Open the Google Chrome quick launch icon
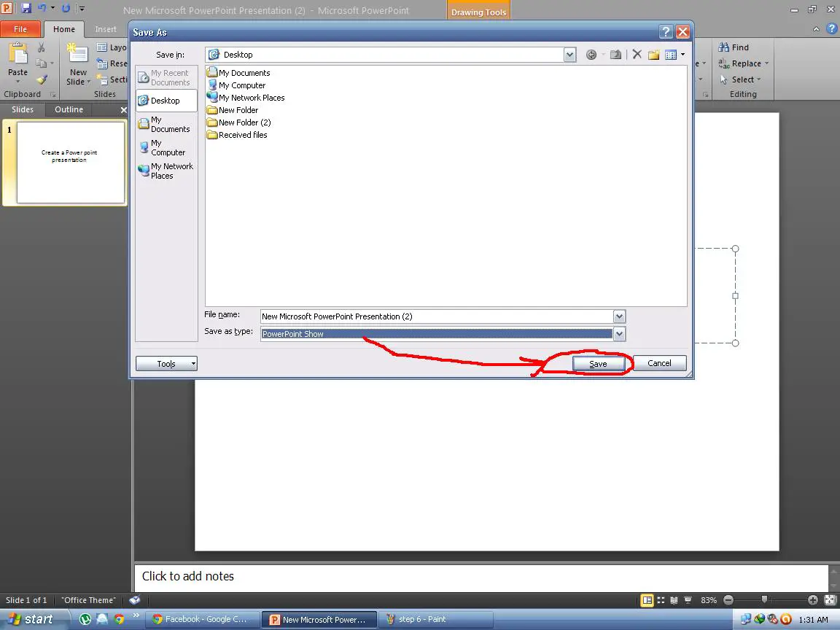 click(119, 619)
